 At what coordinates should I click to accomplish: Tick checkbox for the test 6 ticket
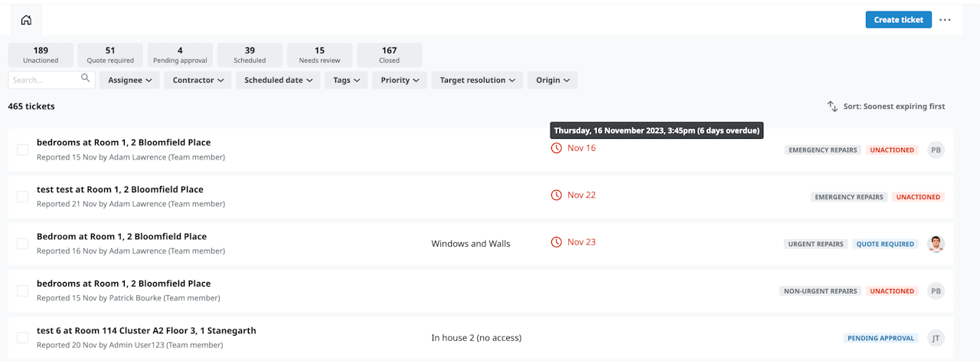tap(23, 337)
